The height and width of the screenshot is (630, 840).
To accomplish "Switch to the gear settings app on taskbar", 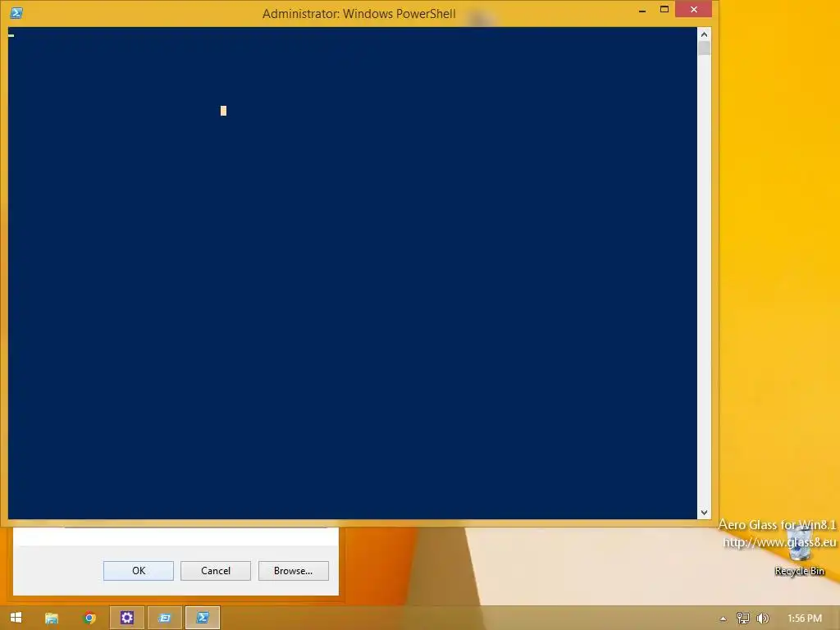I will click(127, 618).
